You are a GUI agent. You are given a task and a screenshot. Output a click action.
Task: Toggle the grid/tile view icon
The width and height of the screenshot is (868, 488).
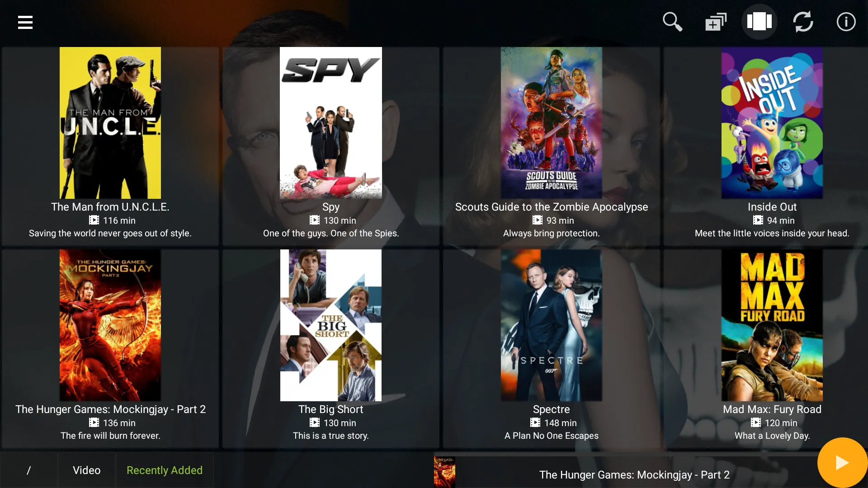[x=759, y=21]
